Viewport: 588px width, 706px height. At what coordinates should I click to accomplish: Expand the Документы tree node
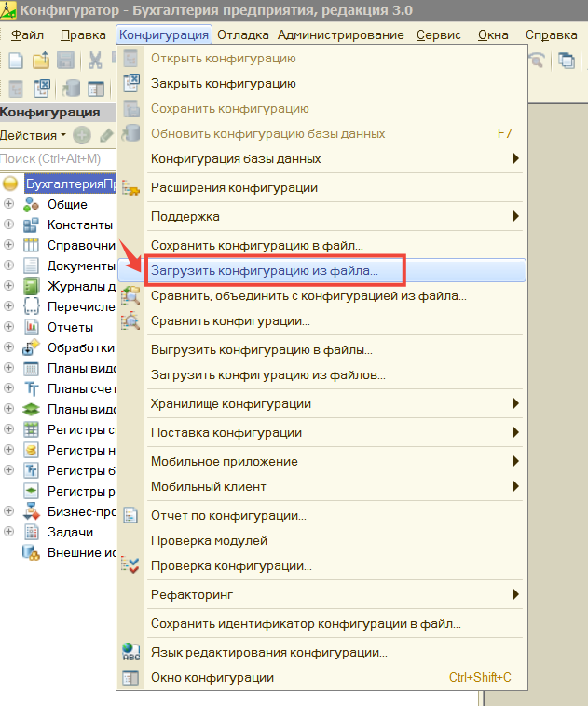coord(8,265)
